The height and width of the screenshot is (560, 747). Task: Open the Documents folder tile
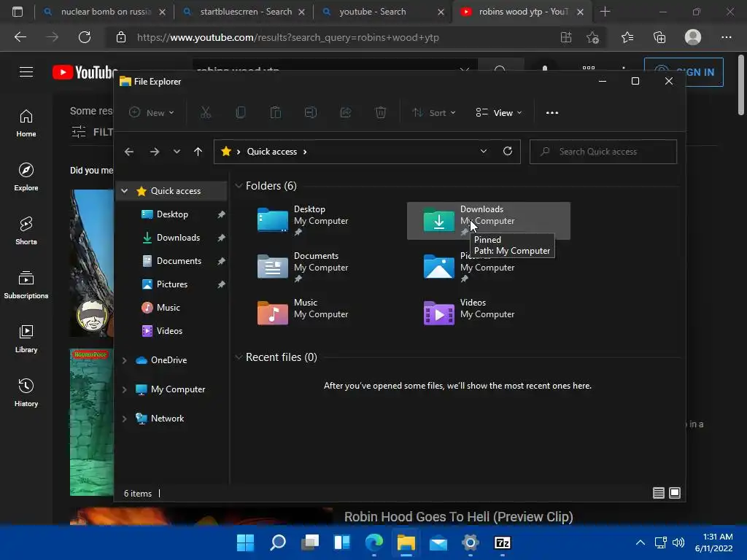[x=322, y=268]
